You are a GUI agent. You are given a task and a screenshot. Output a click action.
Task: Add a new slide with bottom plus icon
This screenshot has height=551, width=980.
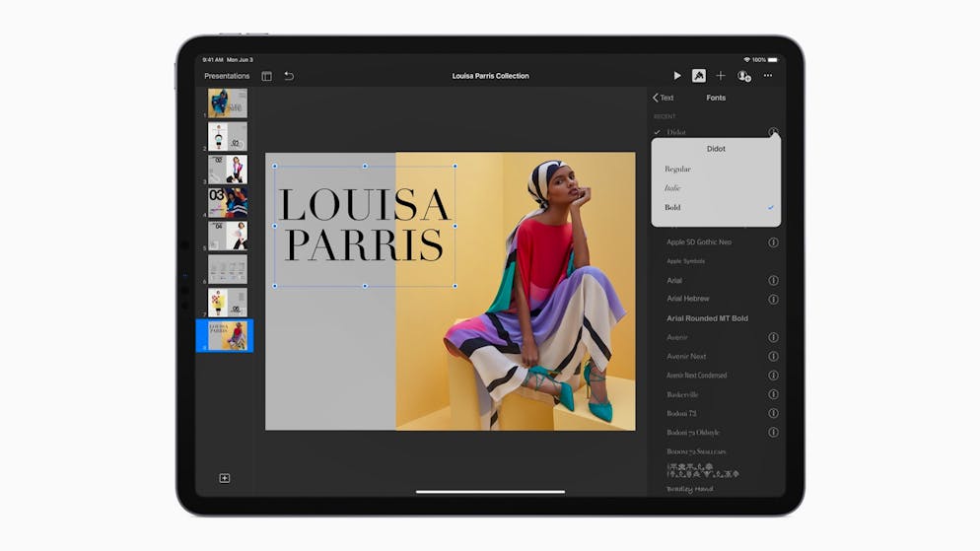[225, 478]
